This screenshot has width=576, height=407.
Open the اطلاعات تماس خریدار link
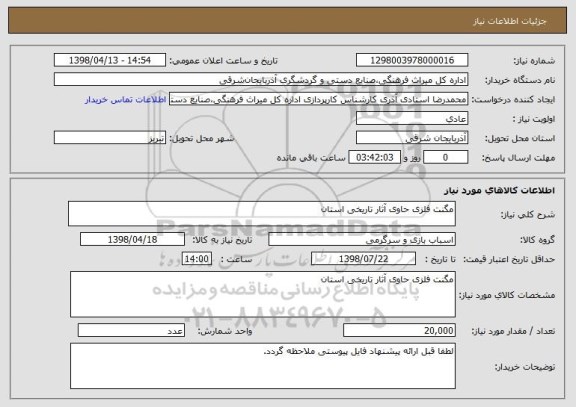point(126,100)
